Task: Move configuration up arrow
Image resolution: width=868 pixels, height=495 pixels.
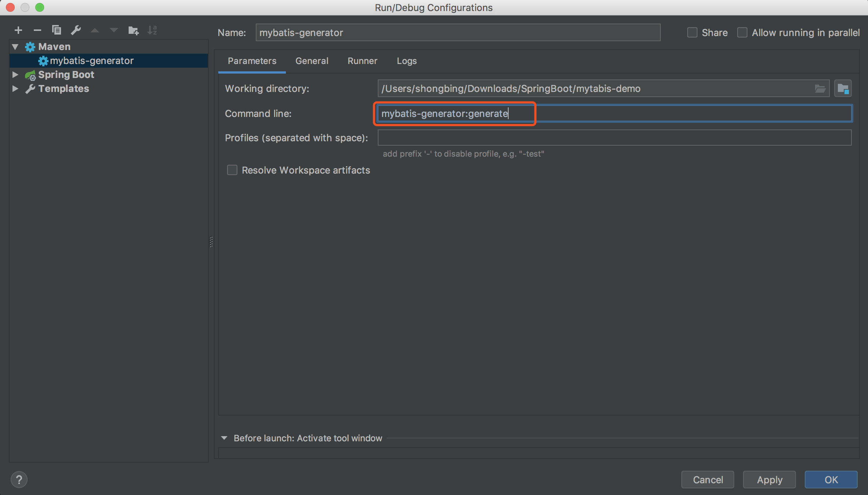Action: click(95, 30)
